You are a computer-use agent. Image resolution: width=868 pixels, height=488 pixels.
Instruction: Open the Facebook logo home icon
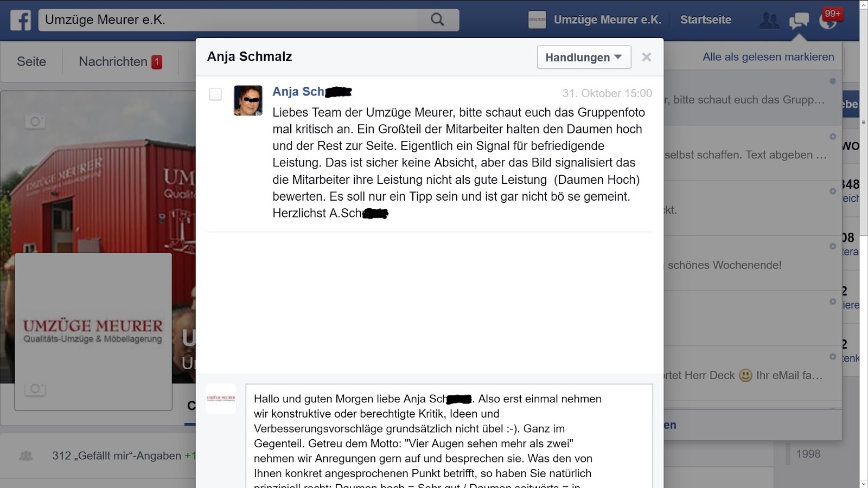pos(21,20)
